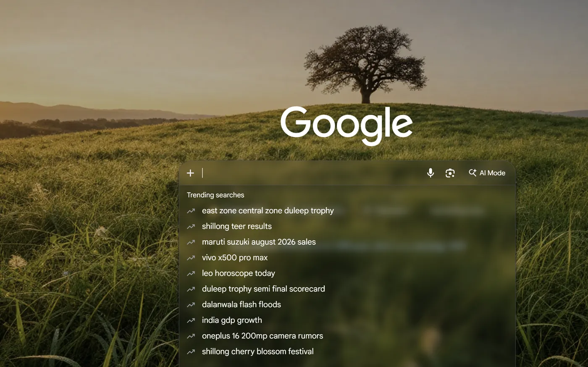Screen dimensions: 588x367
Task: Start voice search with the microphone icon
Action: pyautogui.click(x=430, y=173)
